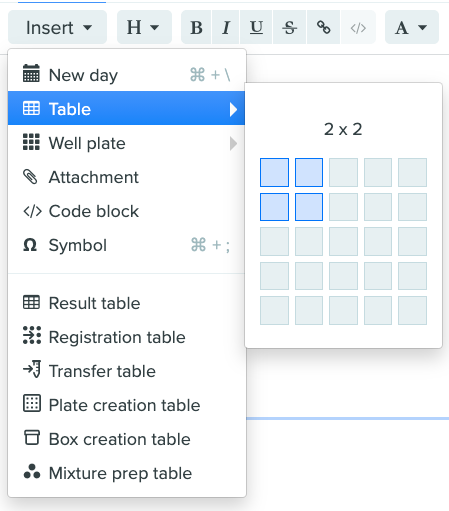Apply strikethrough formatting
Image resolution: width=449 pixels, height=511 pixels.
[289, 27]
